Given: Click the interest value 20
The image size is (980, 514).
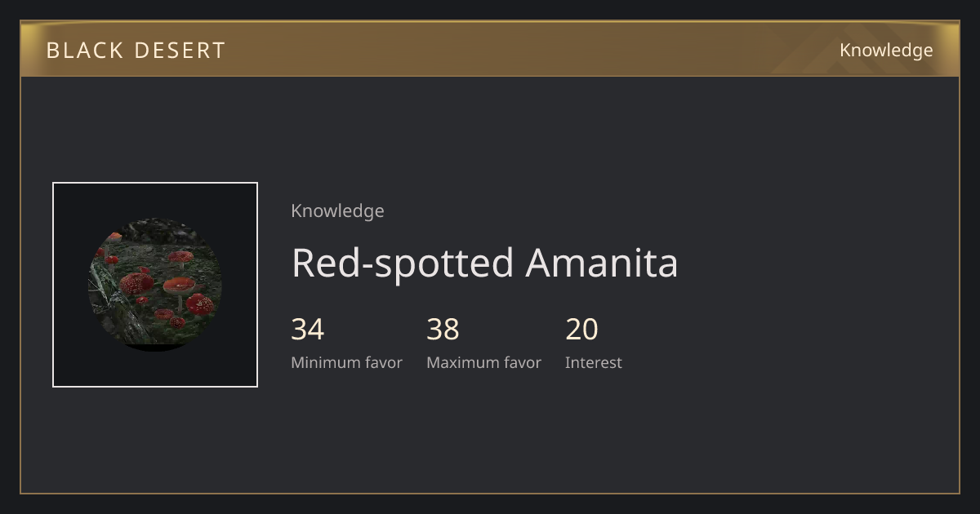Looking at the screenshot, I should pyautogui.click(x=581, y=330).
